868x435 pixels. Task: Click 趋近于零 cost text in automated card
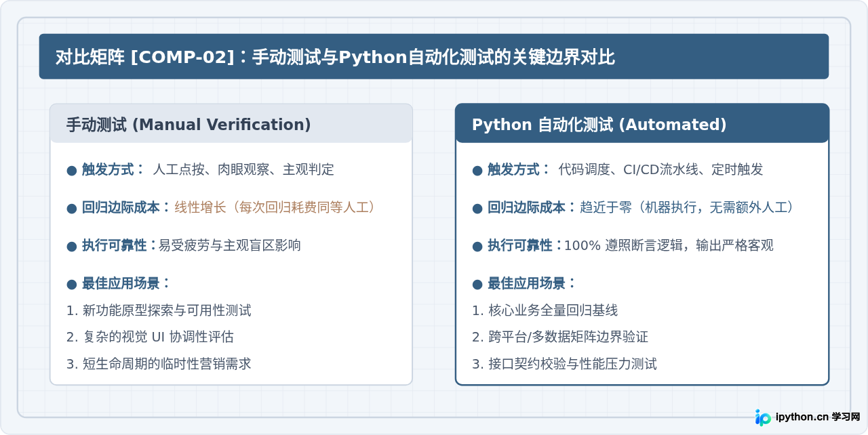pyautogui.click(x=687, y=207)
